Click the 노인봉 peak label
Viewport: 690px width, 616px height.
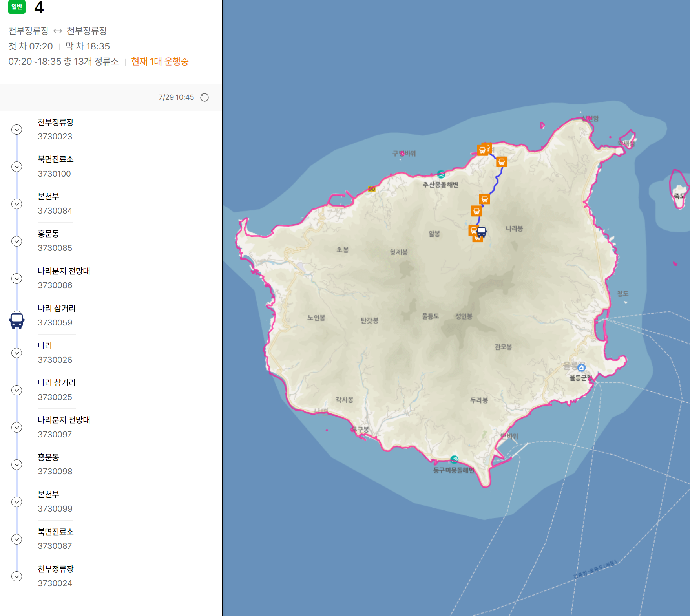click(316, 318)
